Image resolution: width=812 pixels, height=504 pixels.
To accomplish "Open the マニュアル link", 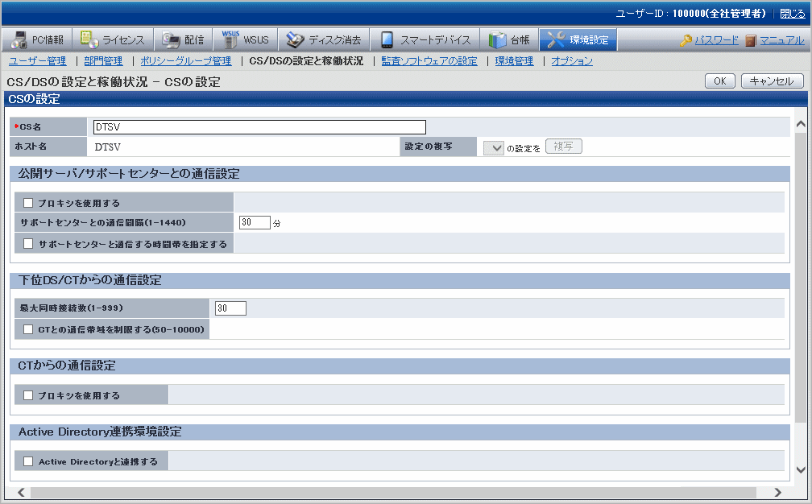I will tap(782, 40).
